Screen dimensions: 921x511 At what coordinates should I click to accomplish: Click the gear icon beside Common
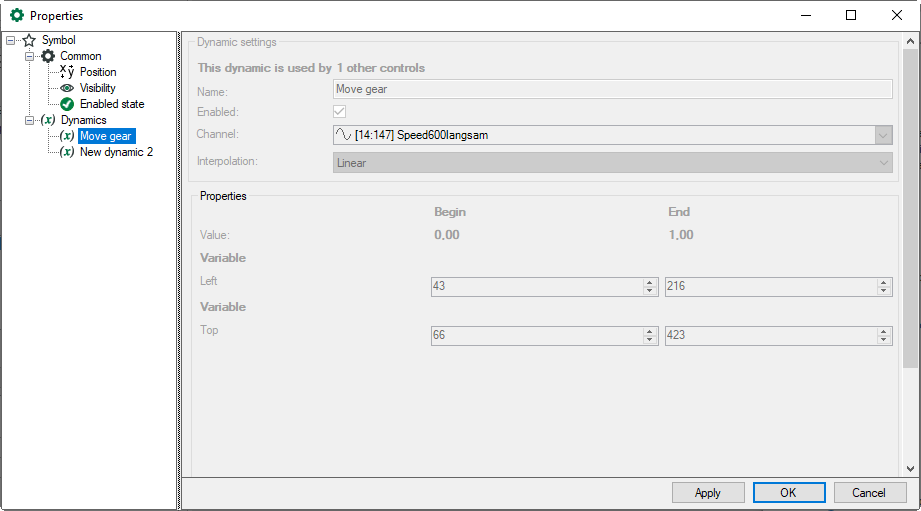[x=48, y=56]
